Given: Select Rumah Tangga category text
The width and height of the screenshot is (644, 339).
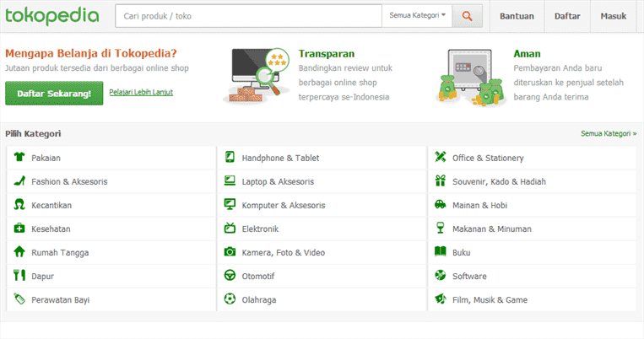Looking at the screenshot, I should pyautogui.click(x=60, y=253).
